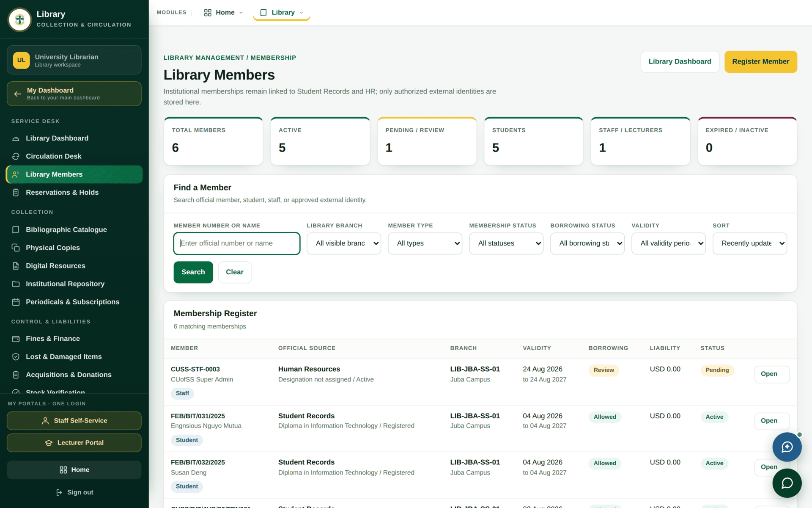Click the Library Members people icon
Image resolution: width=812 pixels, height=508 pixels.
coord(16,174)
